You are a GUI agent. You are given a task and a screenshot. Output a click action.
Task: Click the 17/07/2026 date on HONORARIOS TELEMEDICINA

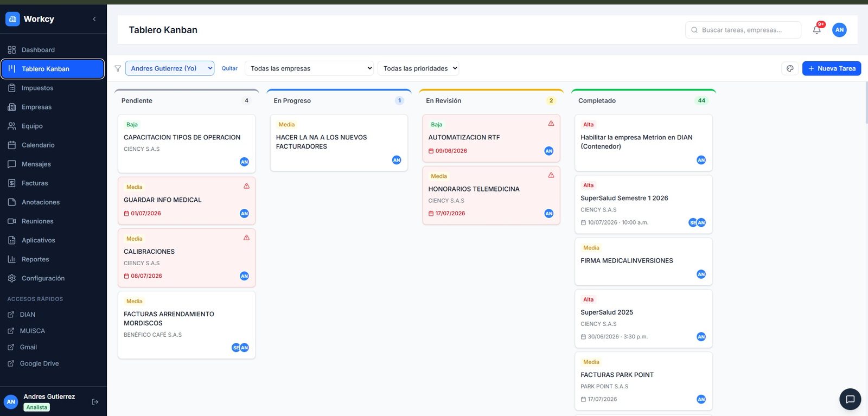point(450,214)
